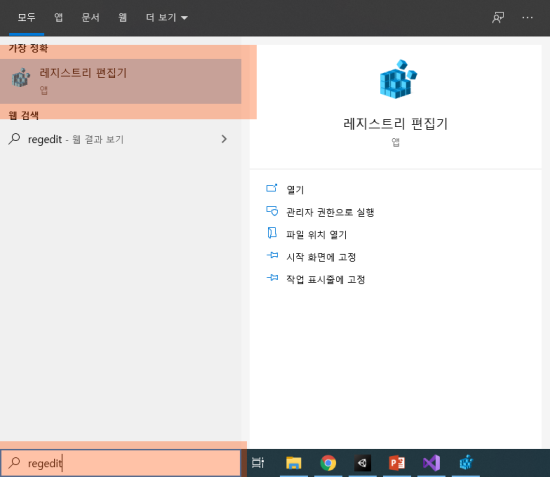Open Unity from the taskbar
This screenshot has width=550, height=477.
click(x=362, y=463)
